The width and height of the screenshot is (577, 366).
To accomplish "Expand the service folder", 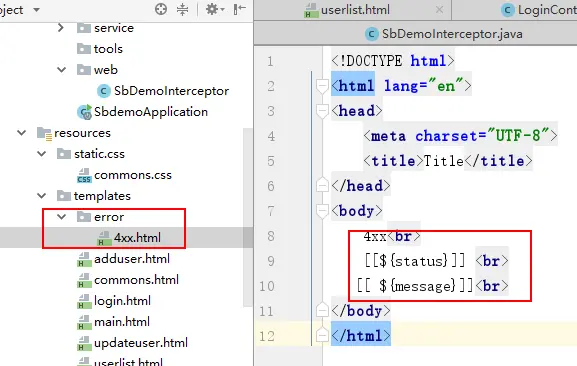I will point(61,28).
